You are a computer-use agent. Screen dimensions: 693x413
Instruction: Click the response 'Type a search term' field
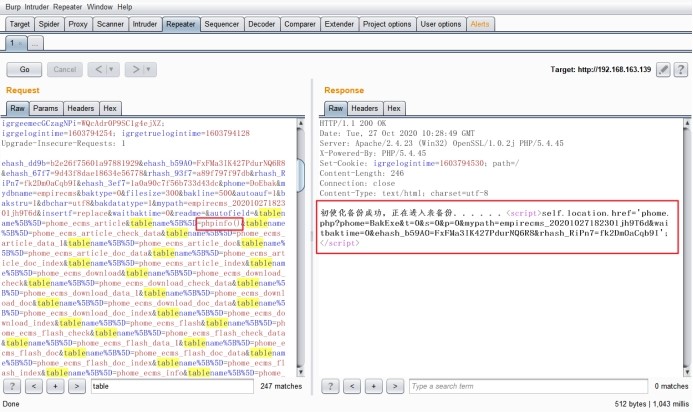(528, 386)
